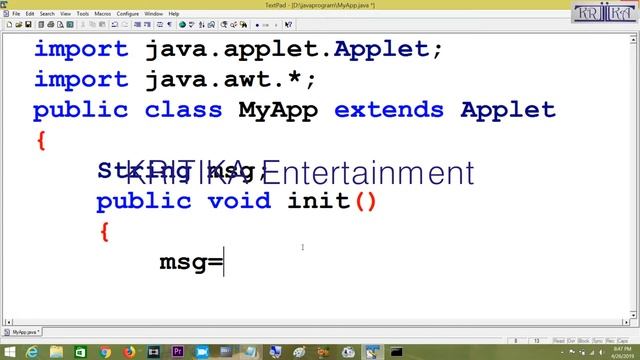Open the View menu

coord(65,13)
